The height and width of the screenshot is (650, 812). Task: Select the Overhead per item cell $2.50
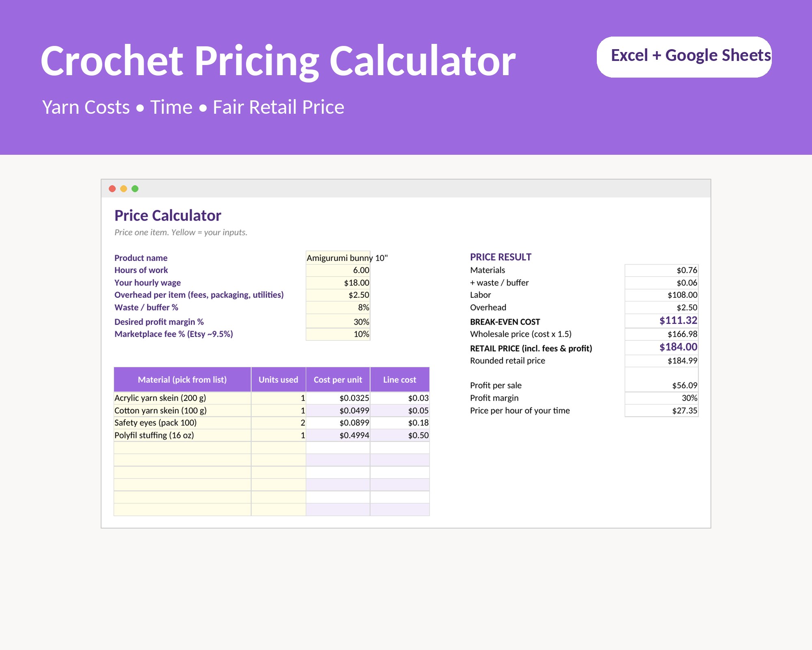[338, 295]
